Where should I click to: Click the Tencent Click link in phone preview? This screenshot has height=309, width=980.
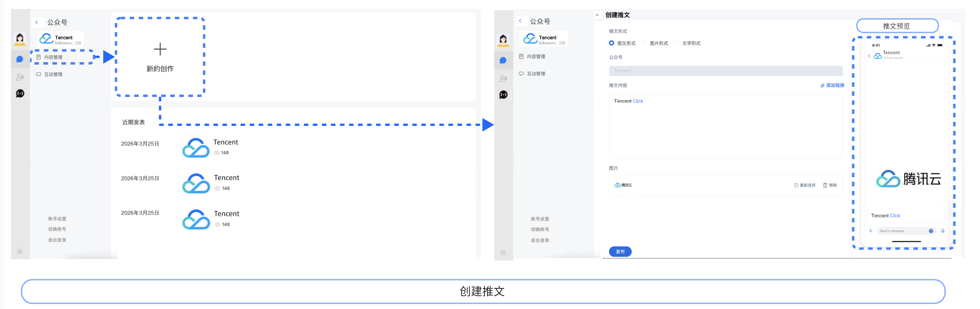[894, 216]
